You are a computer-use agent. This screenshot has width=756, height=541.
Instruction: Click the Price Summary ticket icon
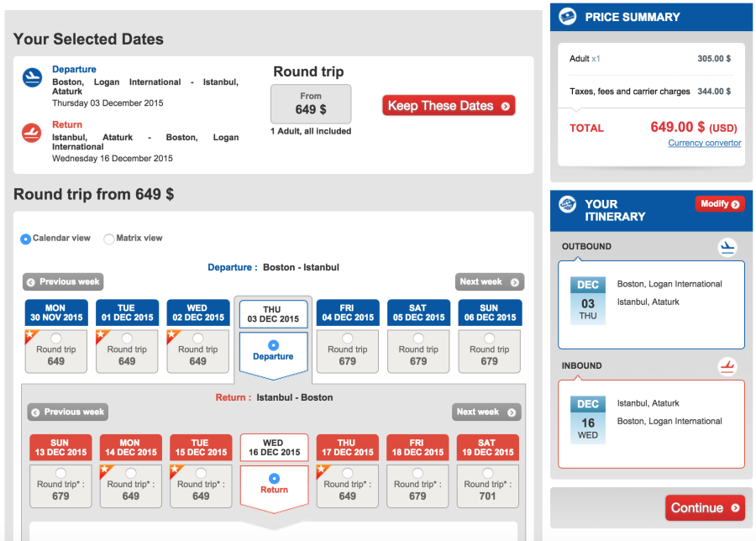tap(568, 16)
